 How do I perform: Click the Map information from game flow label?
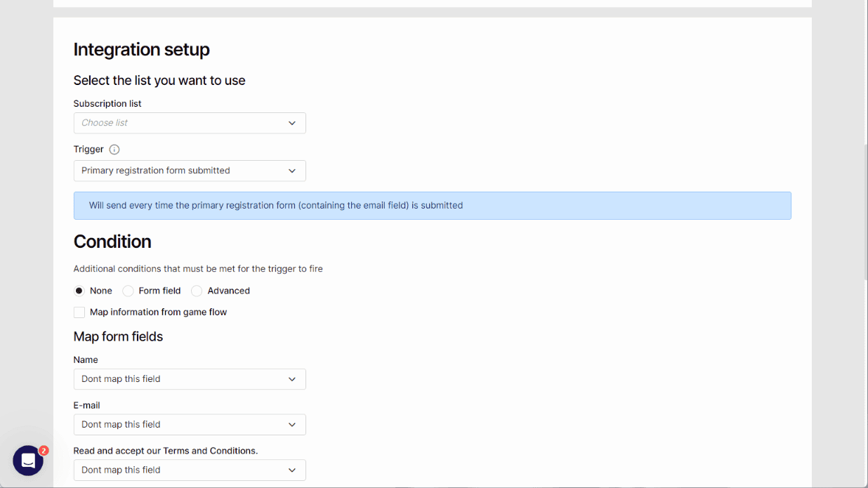coord(158,312)
